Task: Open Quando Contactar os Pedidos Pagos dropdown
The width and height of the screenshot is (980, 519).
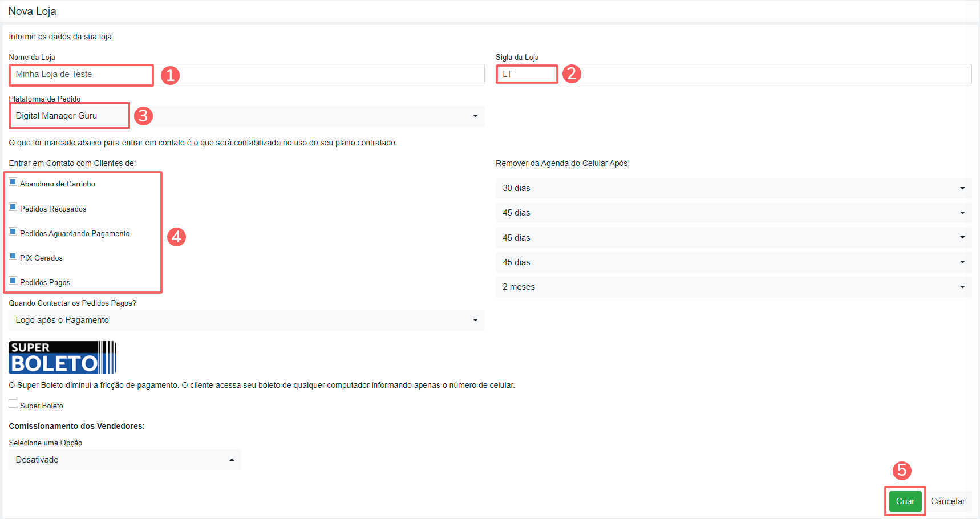Action: tap(246, 321)
